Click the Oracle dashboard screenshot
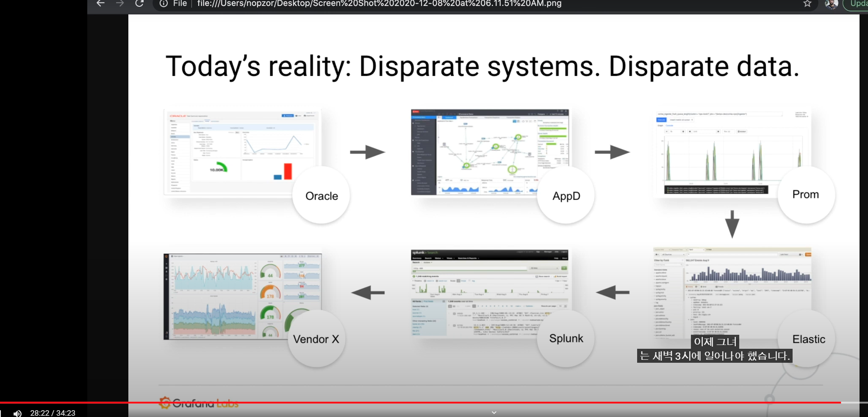 242,153
